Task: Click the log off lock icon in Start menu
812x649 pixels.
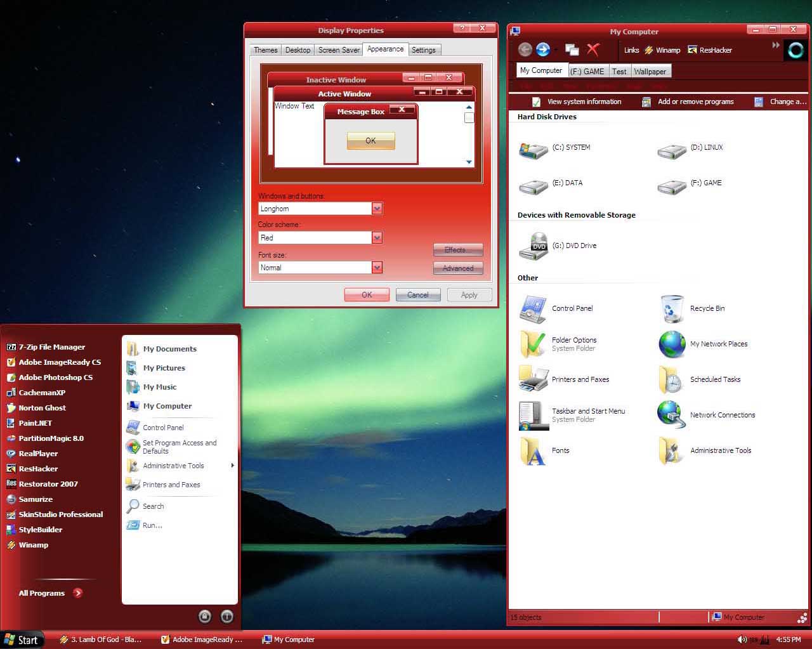Action: 204,616
